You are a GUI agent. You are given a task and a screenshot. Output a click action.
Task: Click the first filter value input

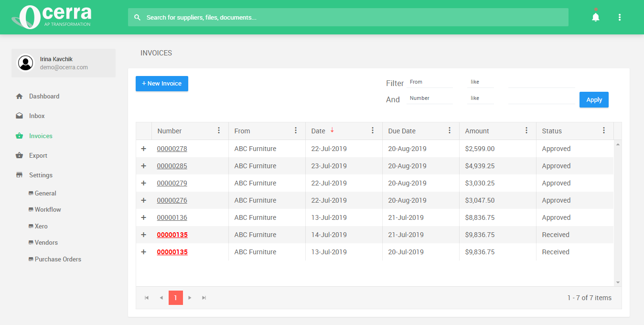(x=542, y=82)
